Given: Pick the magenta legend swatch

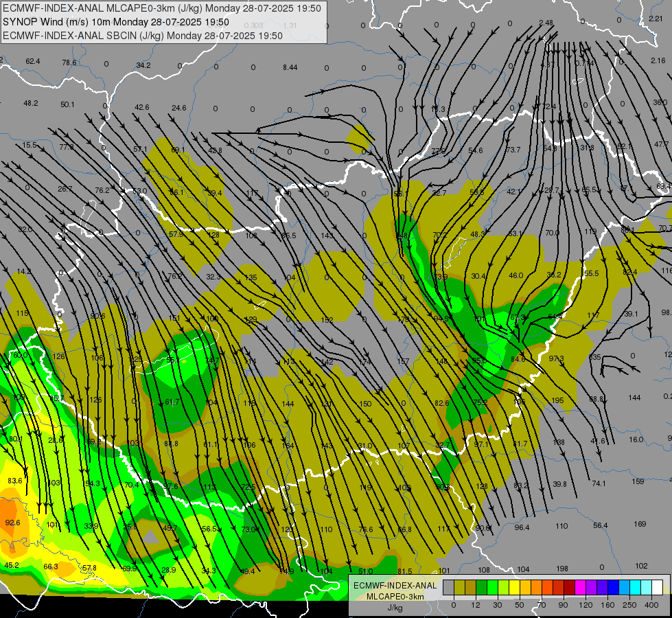Looking at the screenshot, I should (x=581, y=587).
